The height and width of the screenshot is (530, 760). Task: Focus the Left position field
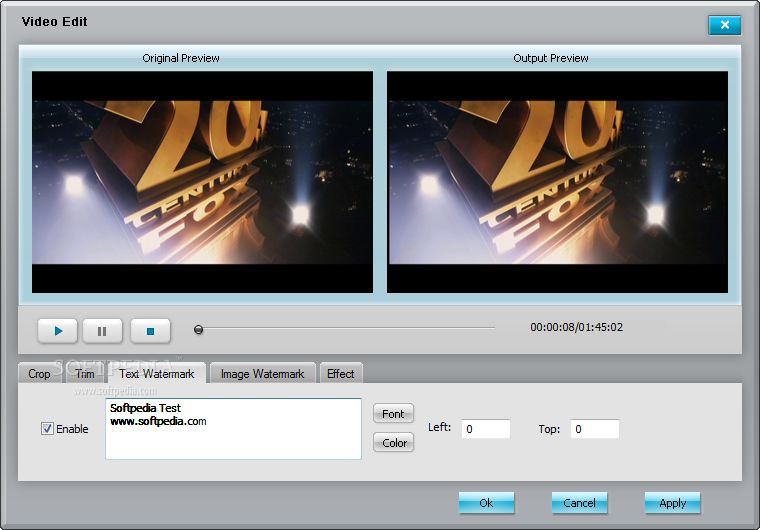[486, 429]
